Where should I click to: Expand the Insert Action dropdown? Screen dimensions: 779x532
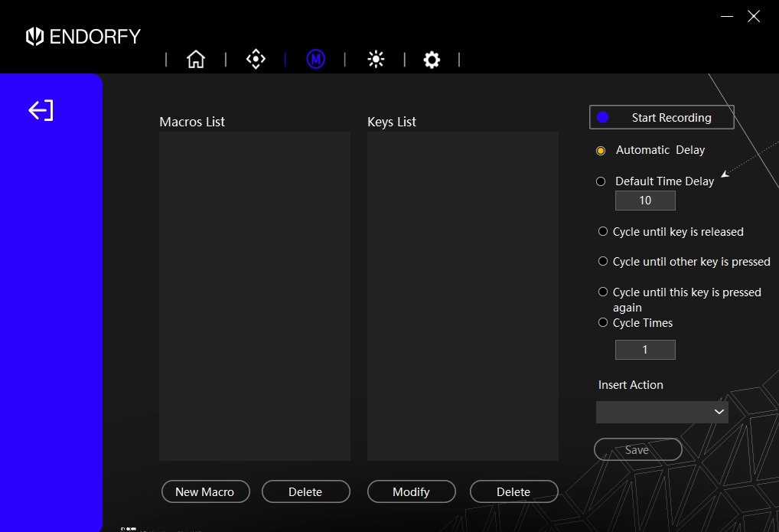(x=662, y=412)
